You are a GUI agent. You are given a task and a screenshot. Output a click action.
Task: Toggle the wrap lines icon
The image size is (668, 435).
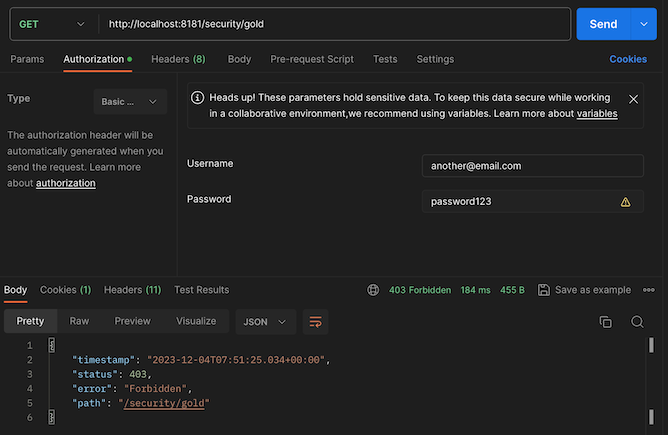click(x=315, y=322)
